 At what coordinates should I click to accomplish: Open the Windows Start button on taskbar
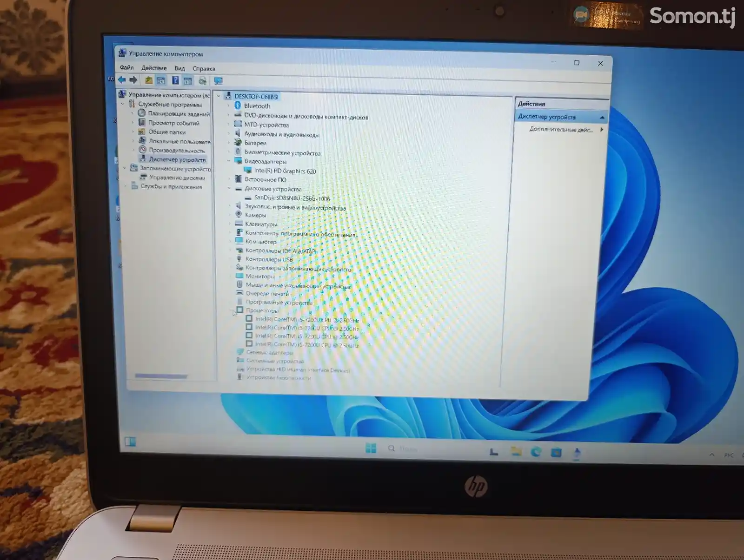[371, 448]
